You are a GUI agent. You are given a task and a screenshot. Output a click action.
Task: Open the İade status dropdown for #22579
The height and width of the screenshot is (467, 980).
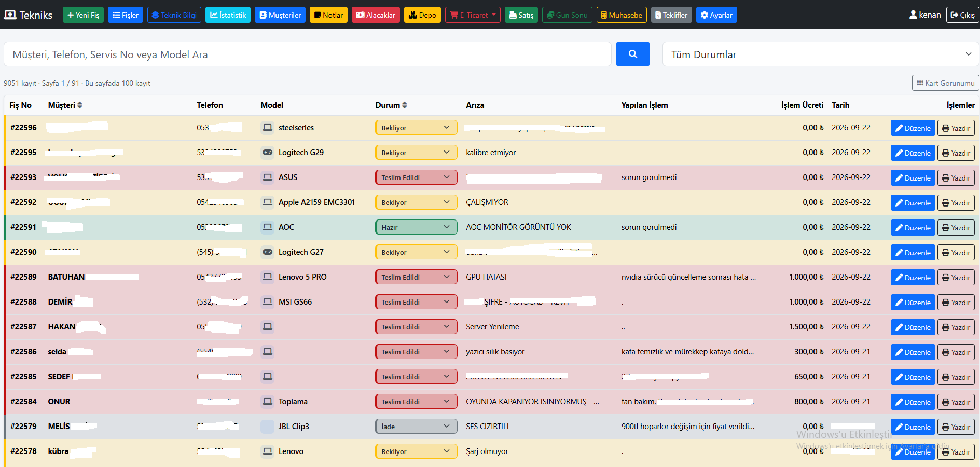click(416, 427)
